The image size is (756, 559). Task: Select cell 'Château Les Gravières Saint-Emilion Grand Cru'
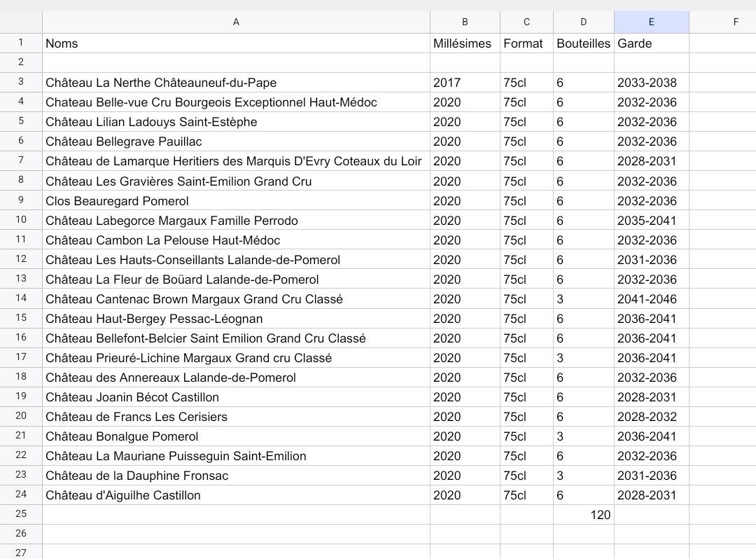pyautogui.click(x=236, y=181)
